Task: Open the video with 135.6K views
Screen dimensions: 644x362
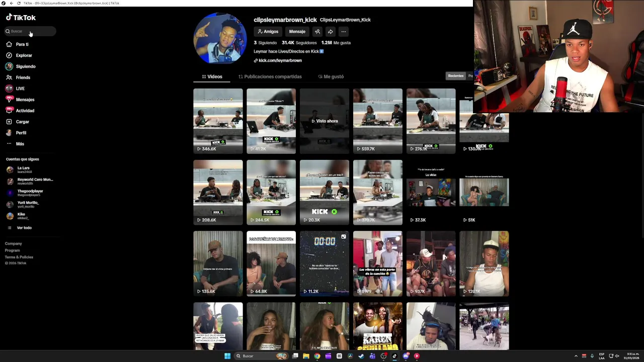Action: click(x=218, y=263)
